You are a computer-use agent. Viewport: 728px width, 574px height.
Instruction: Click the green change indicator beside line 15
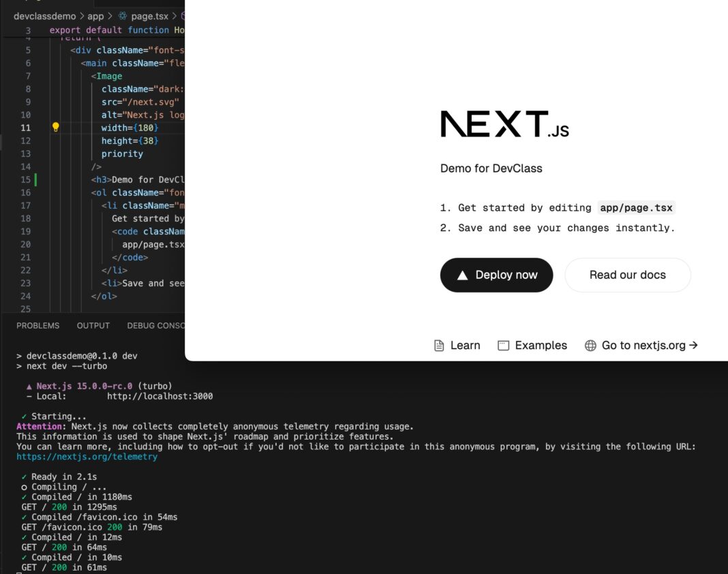coord(36,179)
